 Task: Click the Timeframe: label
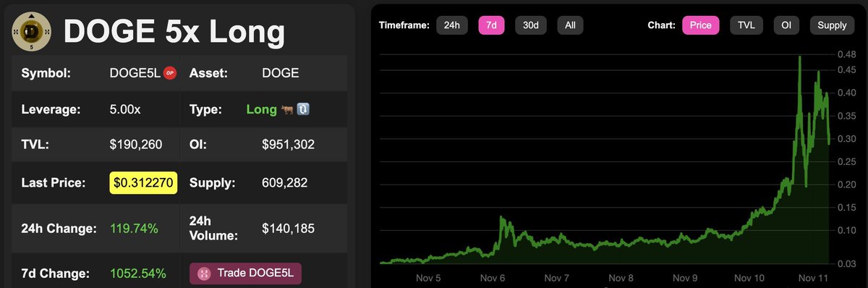pyautogui.click(x=404, y=25)
